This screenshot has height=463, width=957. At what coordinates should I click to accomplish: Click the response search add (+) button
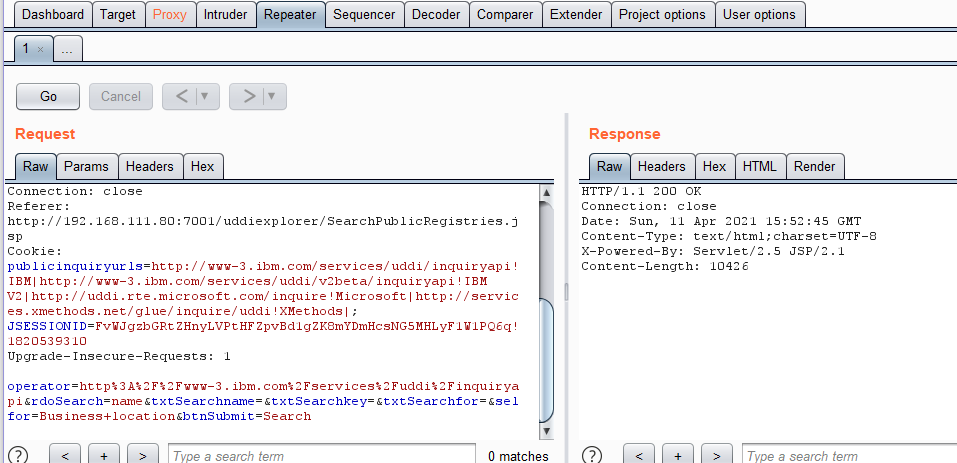pyautogui.click(x=677, y=455)
